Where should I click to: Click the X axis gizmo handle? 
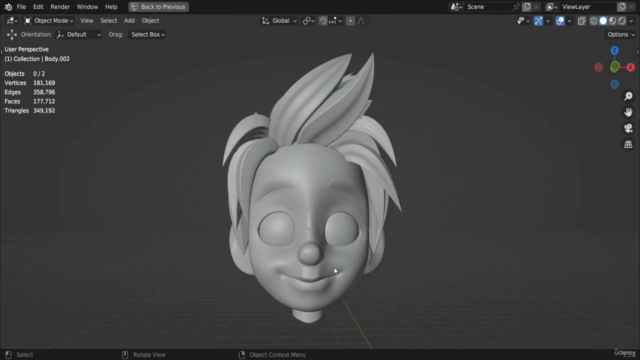click(x=631, y=67)
